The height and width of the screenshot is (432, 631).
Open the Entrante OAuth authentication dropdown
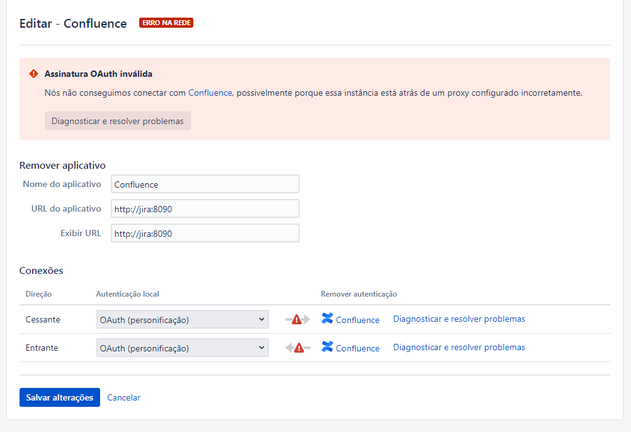182,348
